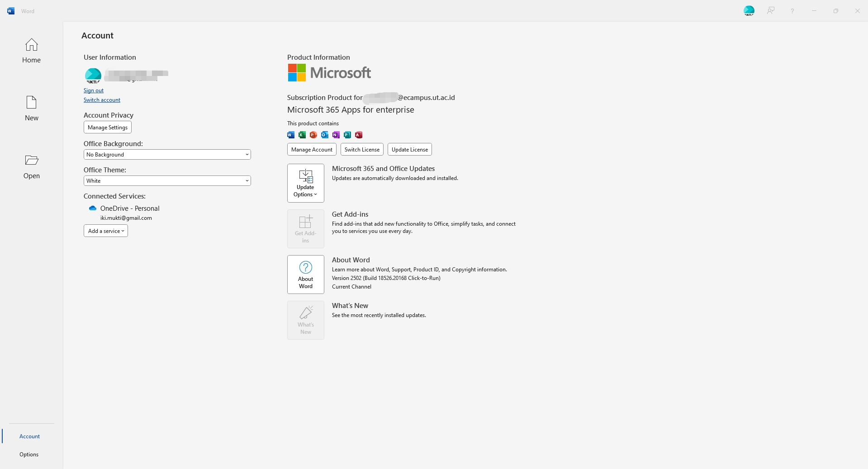Open the help question mark icon
The image size is (868, 469).
click(792, 10)
